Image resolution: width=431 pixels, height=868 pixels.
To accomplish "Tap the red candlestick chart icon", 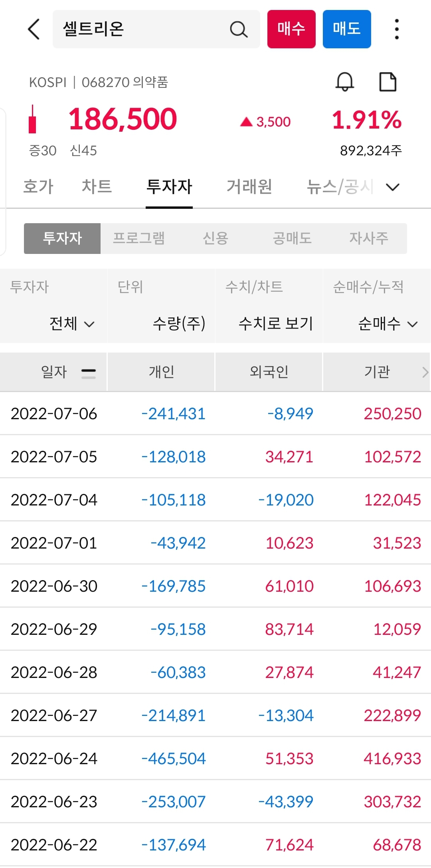I will pyautogui.click(x=32, y=119).
